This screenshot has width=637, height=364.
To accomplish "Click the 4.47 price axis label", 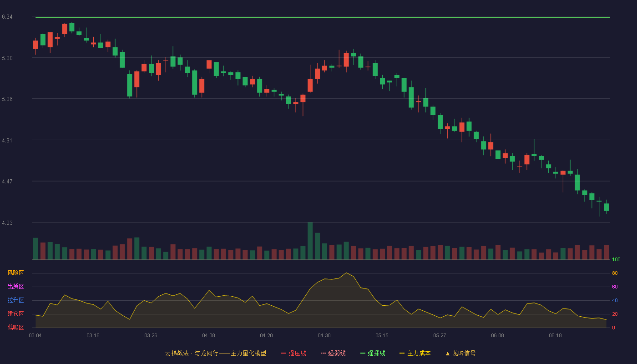I will click(x=7, y=182).
